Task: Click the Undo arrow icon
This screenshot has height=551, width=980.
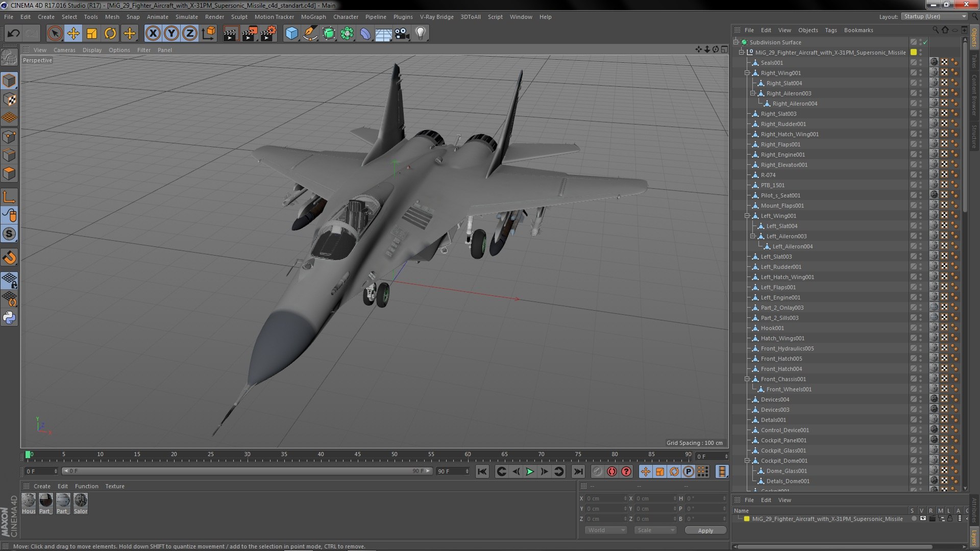Action: [x=13, y=34]
